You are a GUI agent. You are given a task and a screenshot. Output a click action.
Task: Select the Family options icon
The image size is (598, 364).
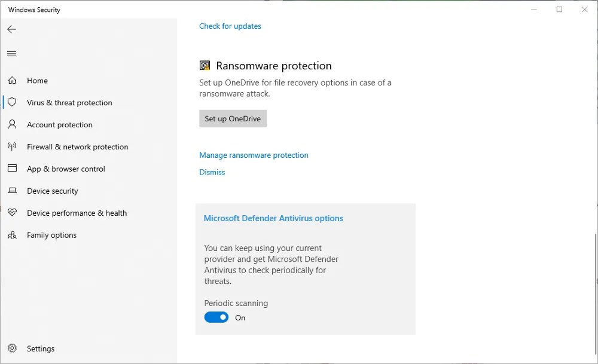click(12, 235)
